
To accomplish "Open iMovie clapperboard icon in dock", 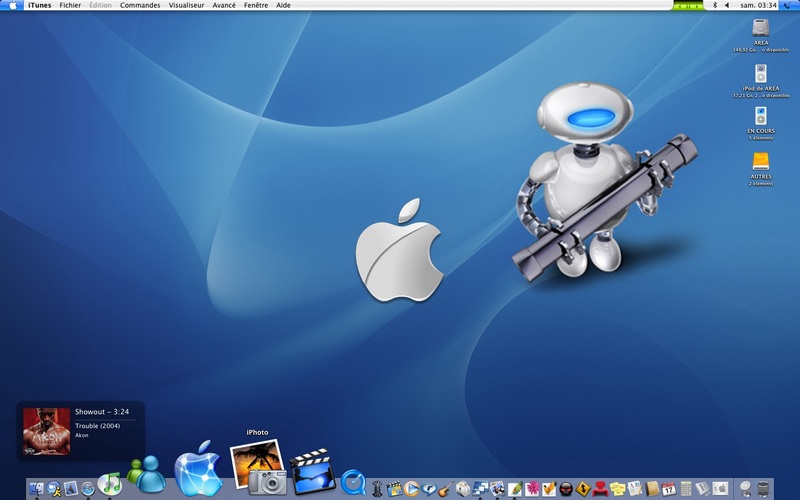I will pyautogui.click(x=312, y=471).
